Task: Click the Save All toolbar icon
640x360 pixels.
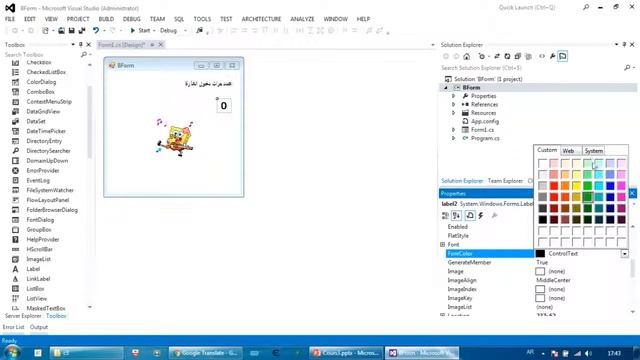Action: [x=82, y=31]
